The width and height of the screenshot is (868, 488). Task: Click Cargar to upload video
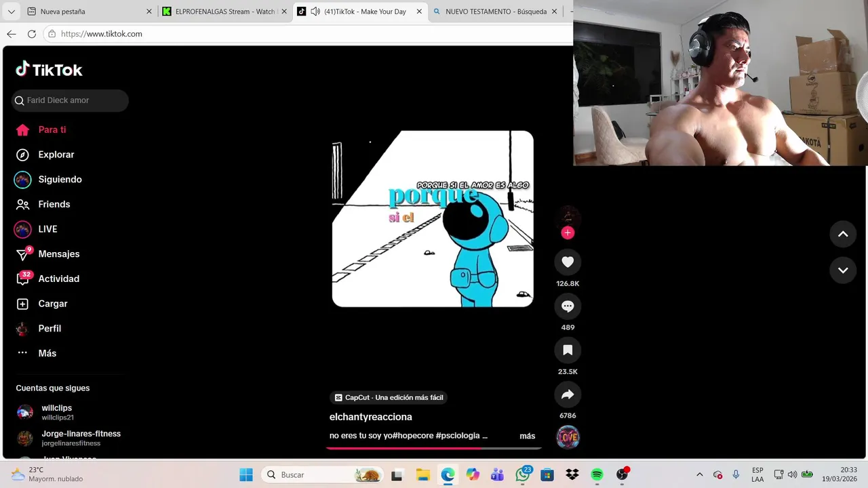[x=41, y=304]
